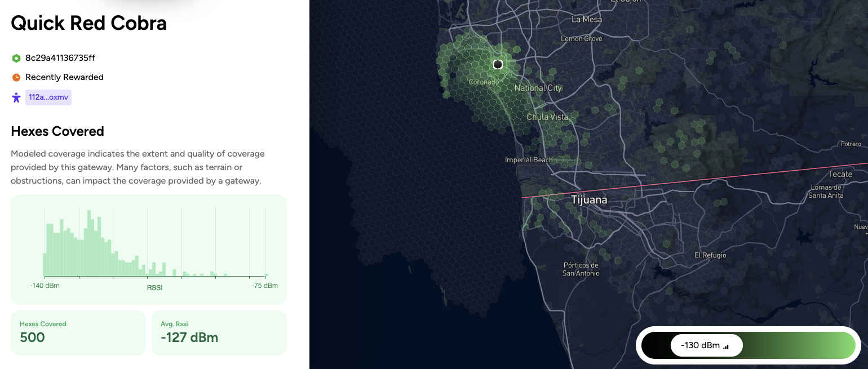Click the -130 dBm slider handle

tap(706, 345)
